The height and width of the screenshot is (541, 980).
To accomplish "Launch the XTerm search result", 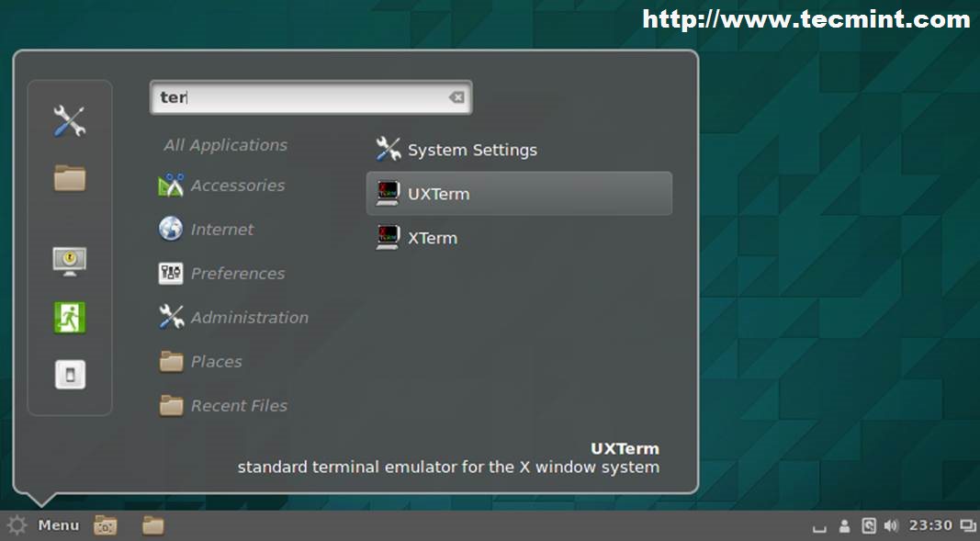I will (x=519, y=238).
